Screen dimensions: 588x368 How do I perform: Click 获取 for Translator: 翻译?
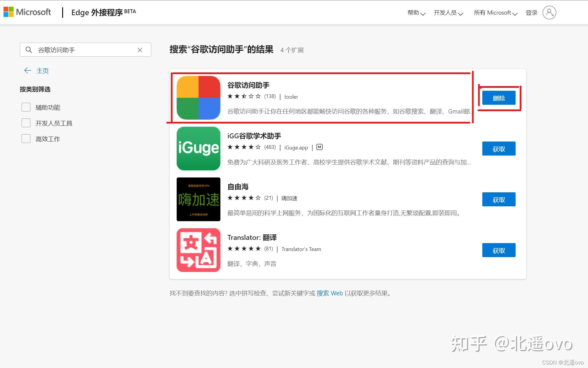[499, 250]
